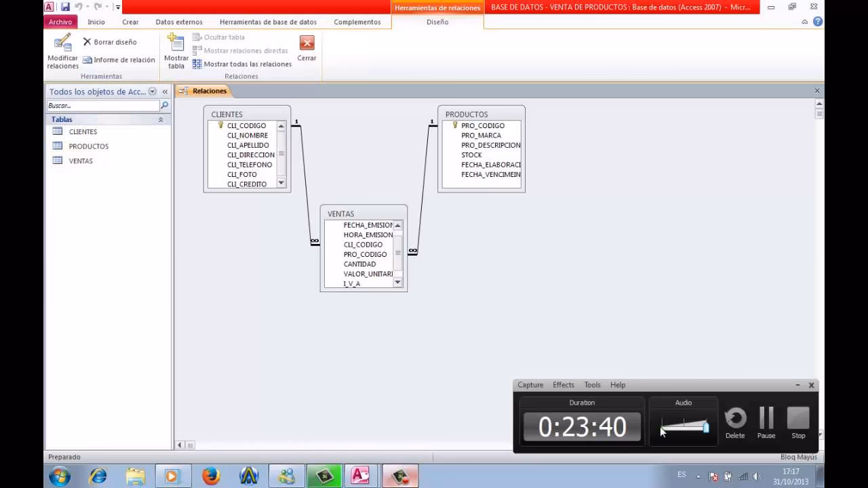Select the PRODUCTOS table in navigation pane
Screen dimensions: 868x488
(x=88, y=146)
